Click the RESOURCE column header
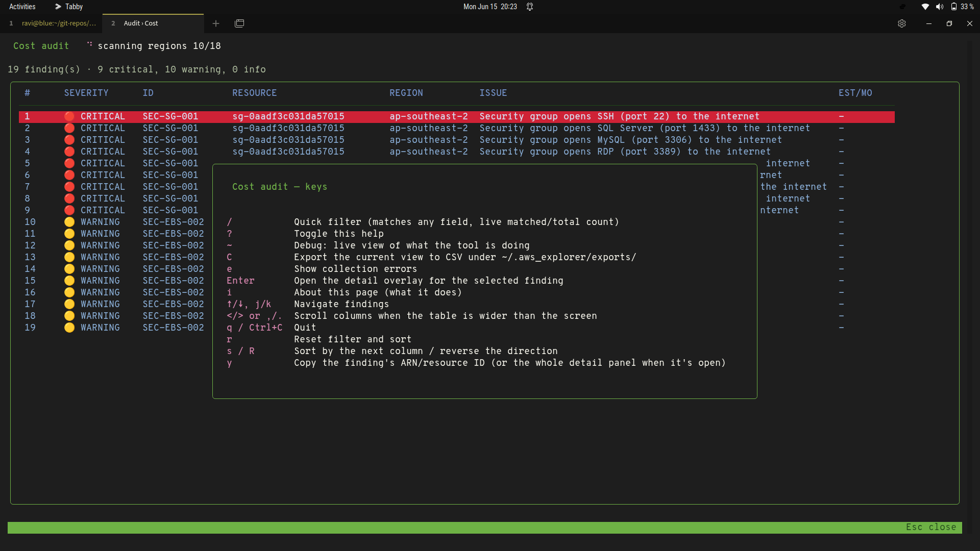This screenshot has width=980, height=551. [x=255, y=93]
